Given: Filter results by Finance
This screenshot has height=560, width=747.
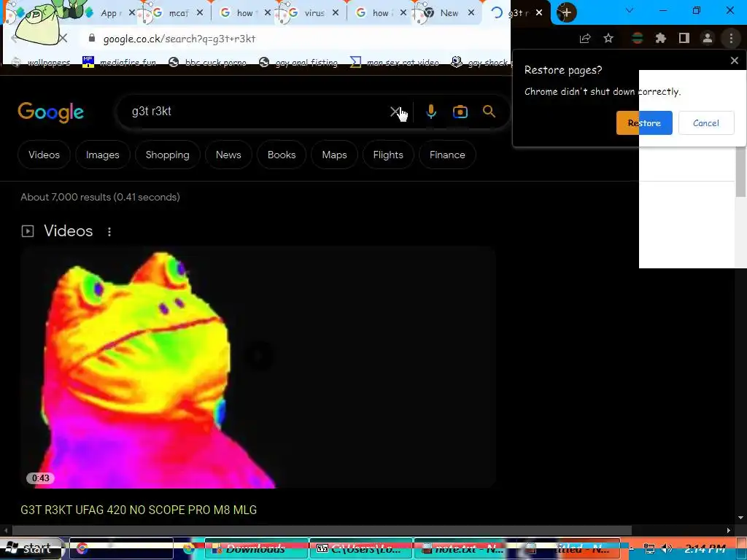Looking at the screenshot, I should pos(447,155).
